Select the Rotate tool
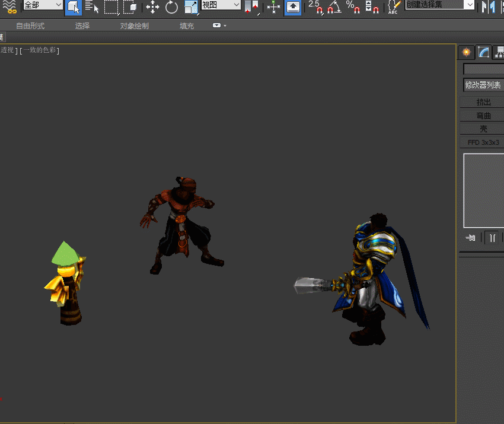The width and height of the screenshot is (504, 424). (171, 7)
